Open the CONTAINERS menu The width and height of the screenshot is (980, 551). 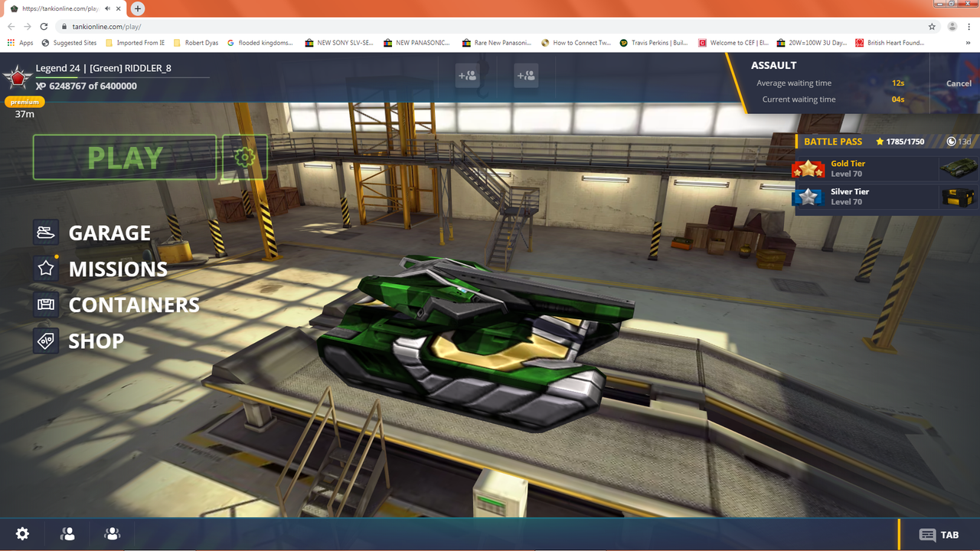134,305
